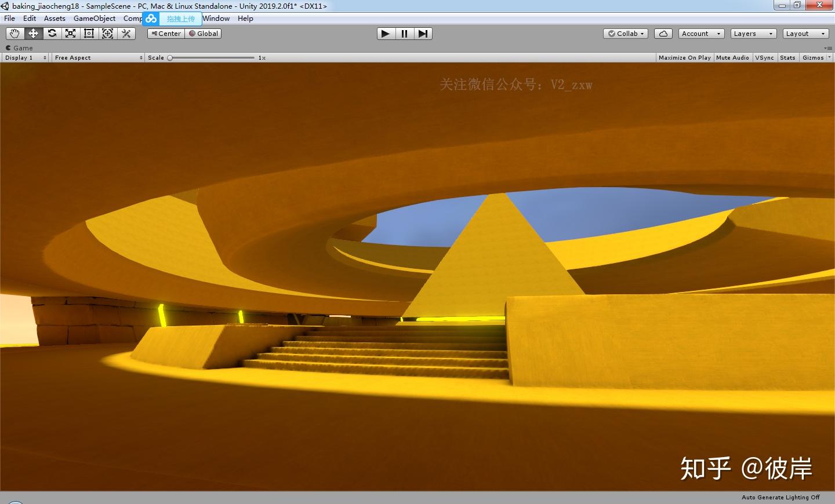Show the Stats overlay
This screenshot has height=504, width=835.
(787, 57)
